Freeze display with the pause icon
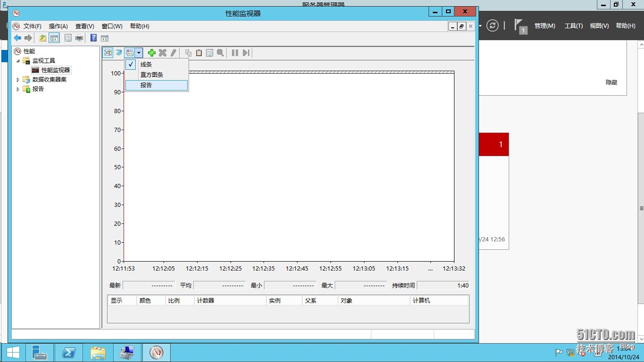The height and width of the screenshot is (362, 644). [235, 53]
